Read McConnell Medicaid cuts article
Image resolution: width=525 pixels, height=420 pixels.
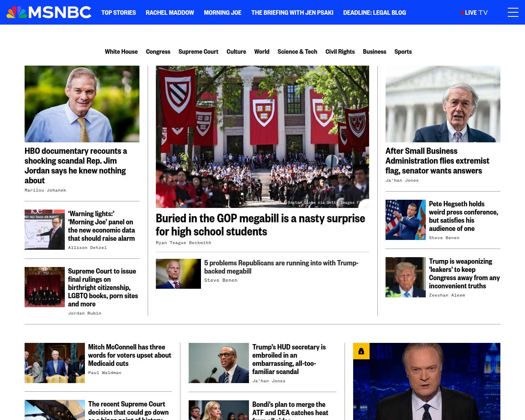click(x=130, y=355)
